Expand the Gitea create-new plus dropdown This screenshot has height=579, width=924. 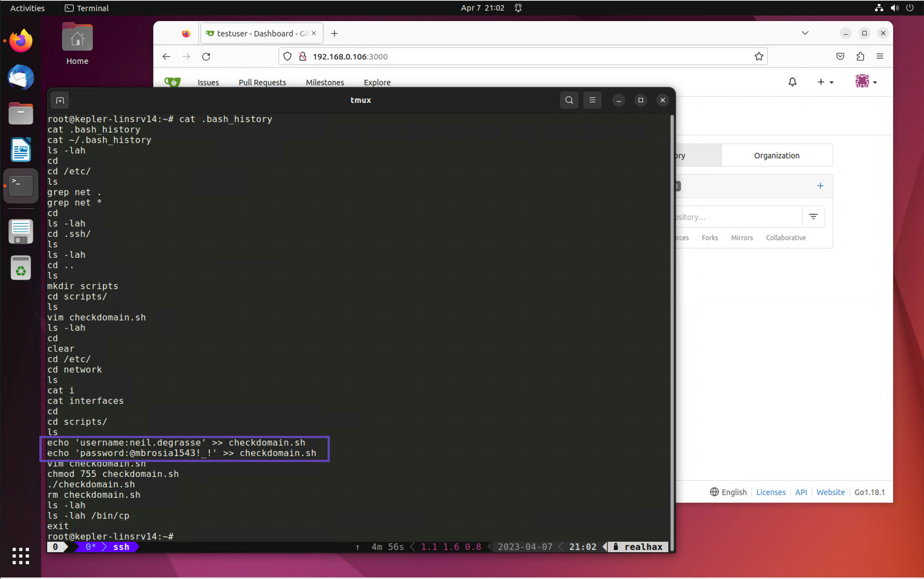(825, 82)
